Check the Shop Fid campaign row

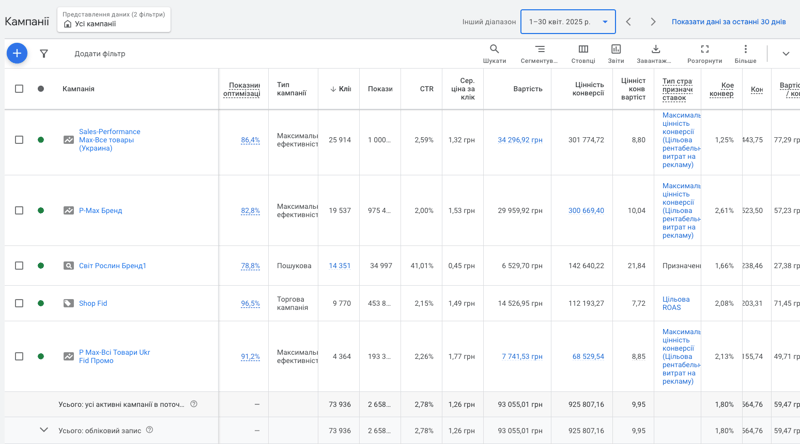pyautogui.click(x=19, y=303)
